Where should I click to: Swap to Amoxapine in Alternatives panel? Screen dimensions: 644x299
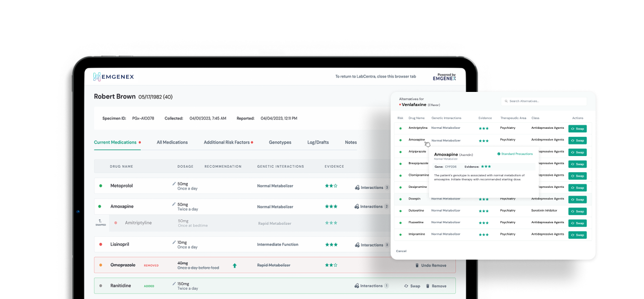577,140
